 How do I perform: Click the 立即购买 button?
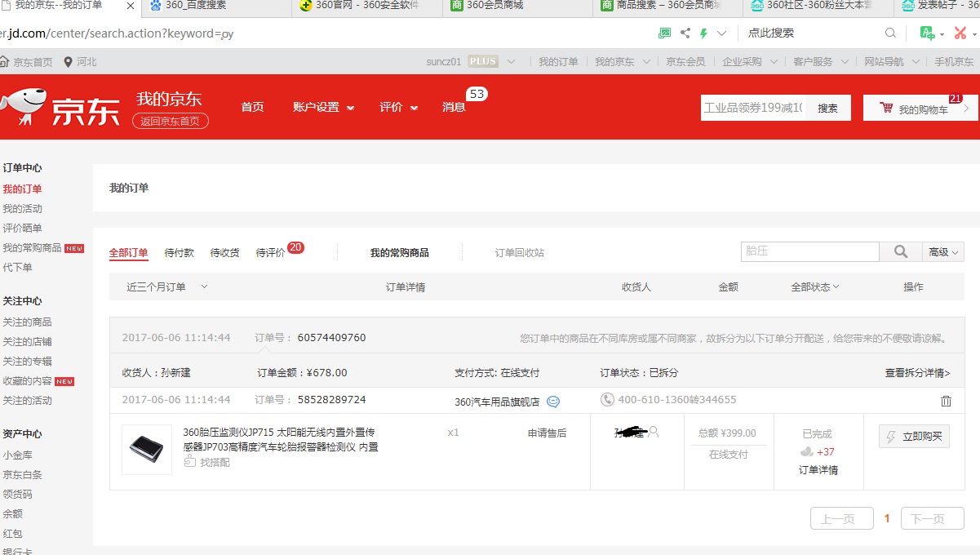coord(915,437)
